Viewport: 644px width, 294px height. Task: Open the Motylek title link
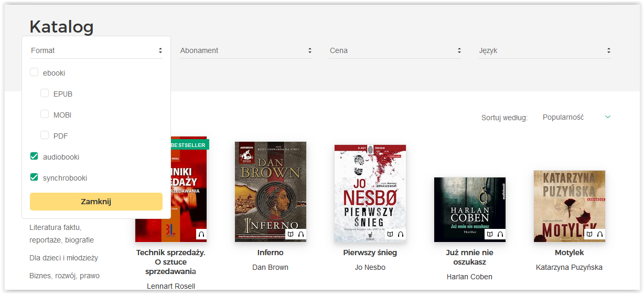tap(570, 253)
